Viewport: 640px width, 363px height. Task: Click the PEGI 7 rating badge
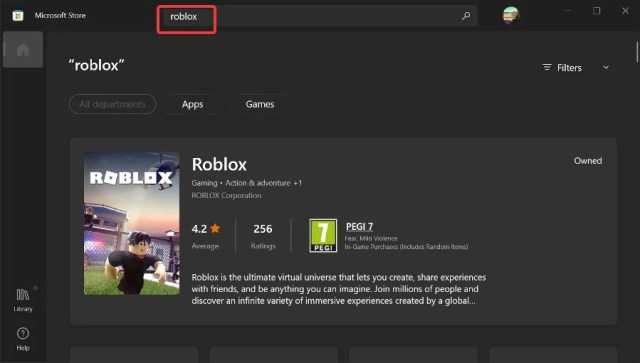coord(323,236)
